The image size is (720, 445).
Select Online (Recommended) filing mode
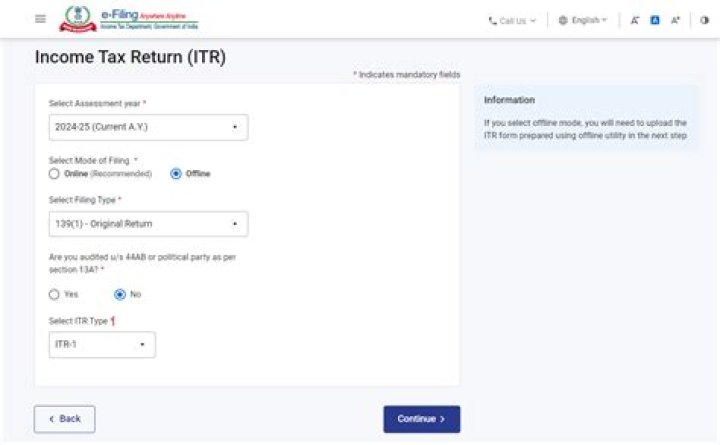tap(55, 173)
